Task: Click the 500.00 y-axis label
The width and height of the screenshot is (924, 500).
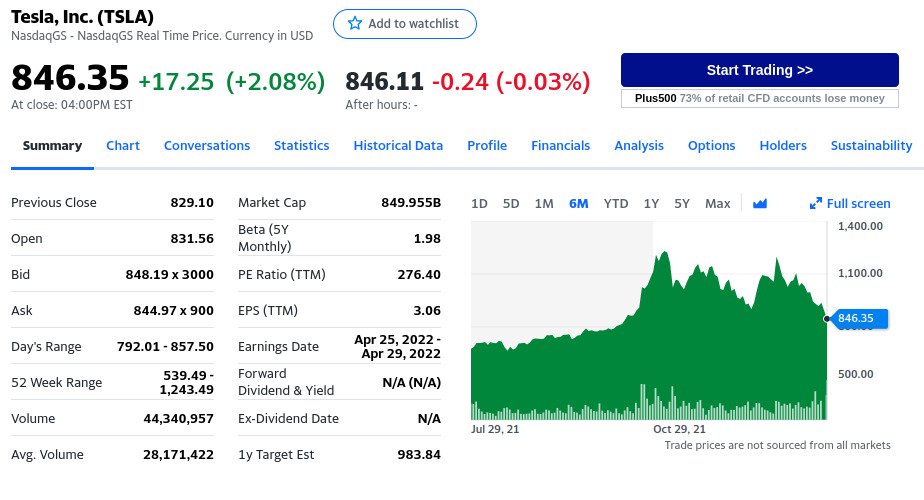Action: (x=856, y=374)
